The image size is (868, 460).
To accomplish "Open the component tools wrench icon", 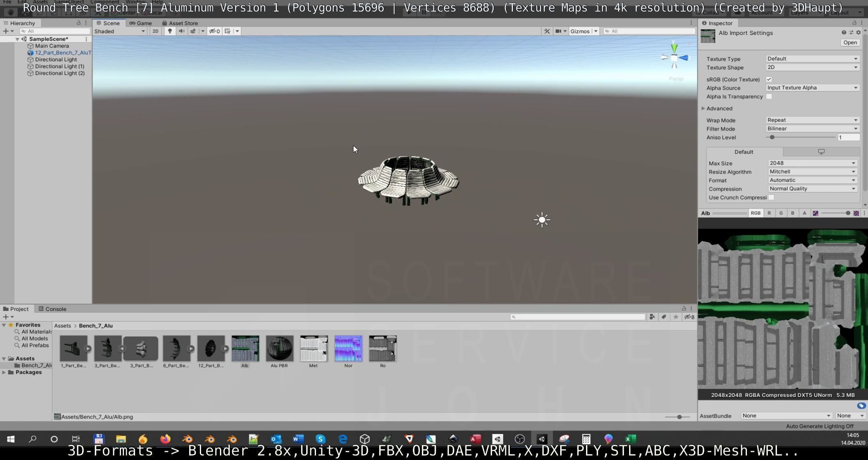I will click(547, 31).
